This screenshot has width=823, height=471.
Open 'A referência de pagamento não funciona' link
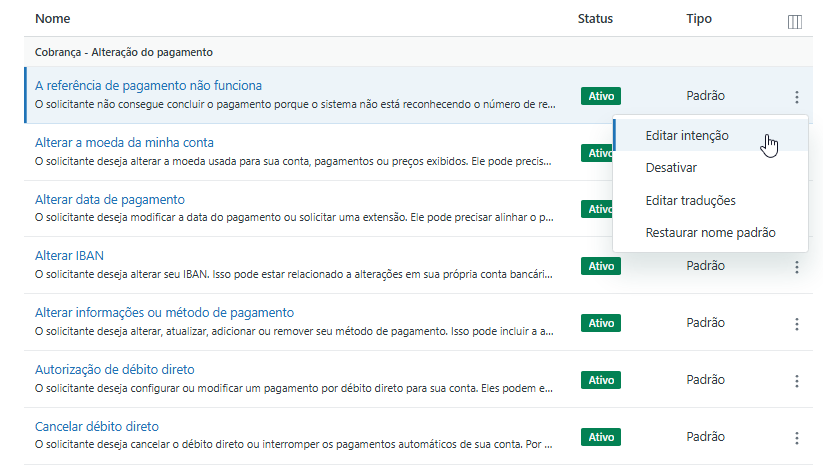148,86
